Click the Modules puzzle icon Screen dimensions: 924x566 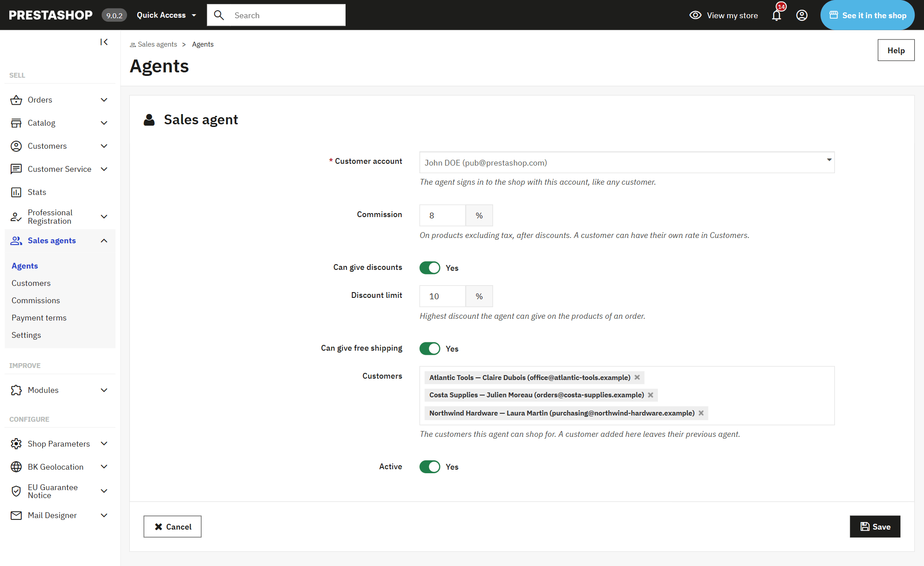16,390
